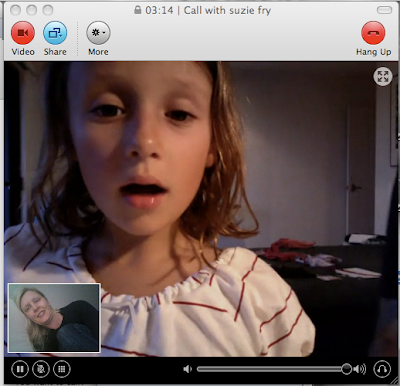Viewport: 400px width, 386px height.
Task: Click the main video of the caller
Action: (200, 209)
